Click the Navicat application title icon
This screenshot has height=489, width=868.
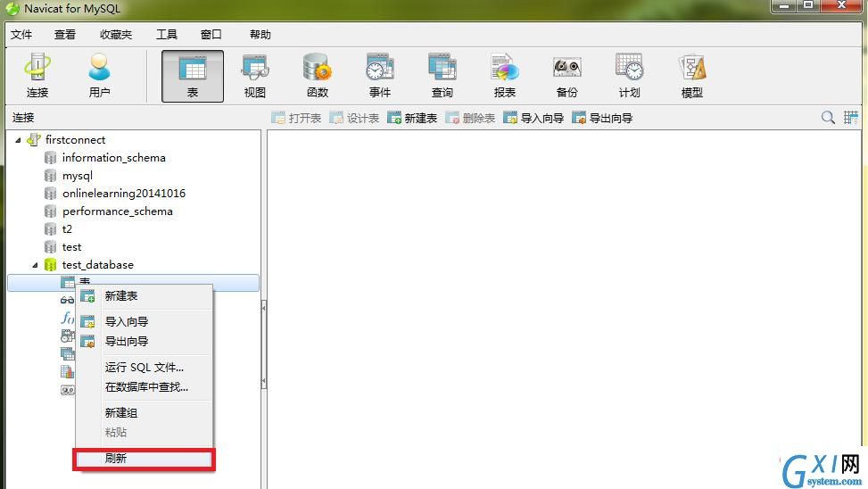tap(12, 9)
